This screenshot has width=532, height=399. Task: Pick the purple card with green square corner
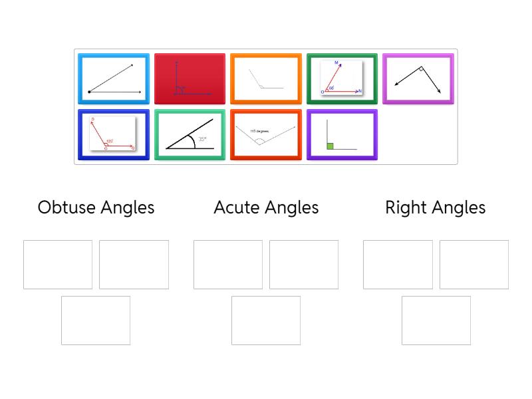[x=342, y=135]
